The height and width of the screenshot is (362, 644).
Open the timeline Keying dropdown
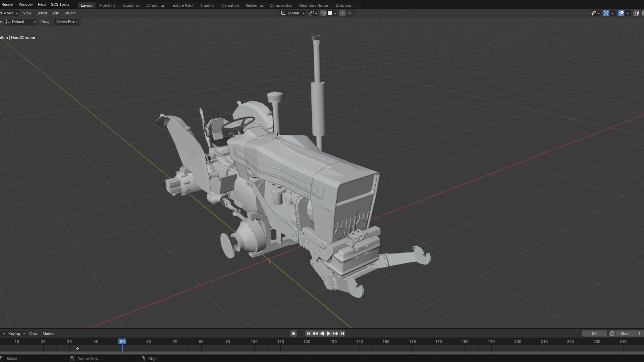pyautogui.click(x=16, y=334)
